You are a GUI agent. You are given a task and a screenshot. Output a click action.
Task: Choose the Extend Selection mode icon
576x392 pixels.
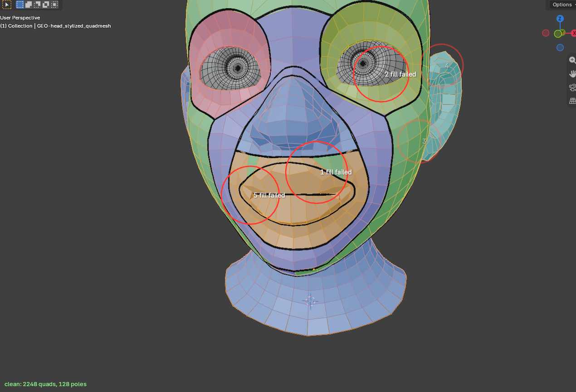click(x=29, y=5)
